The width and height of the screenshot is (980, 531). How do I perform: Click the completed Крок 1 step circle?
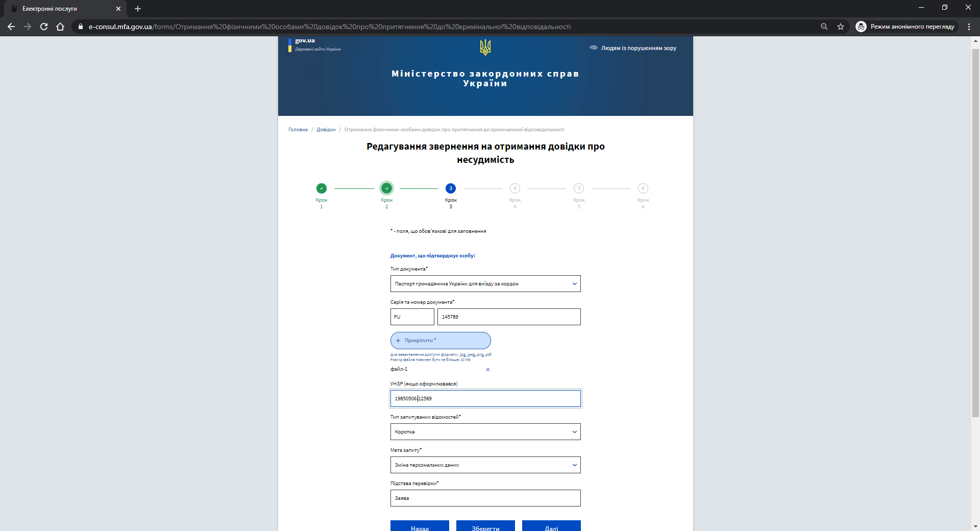[322, 188]
